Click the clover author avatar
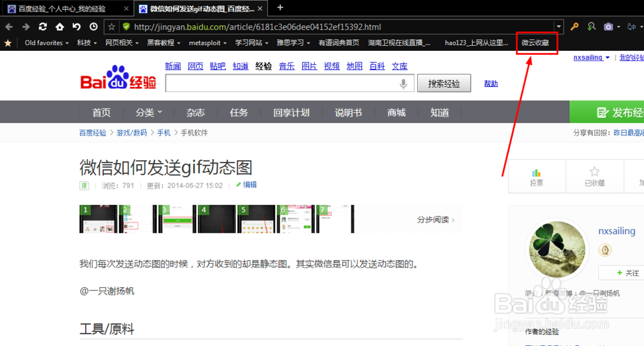The width and height of the screenshot is (644, 346). [557, 249]
